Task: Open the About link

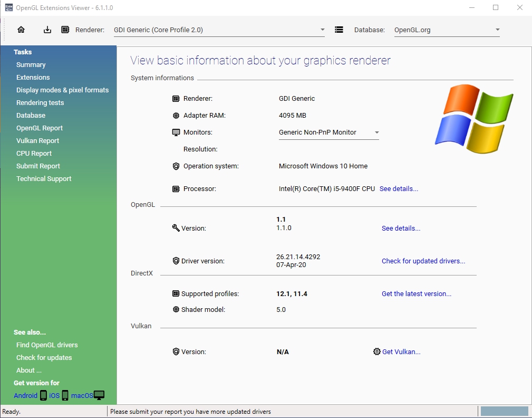Action: tap(29, 370)
